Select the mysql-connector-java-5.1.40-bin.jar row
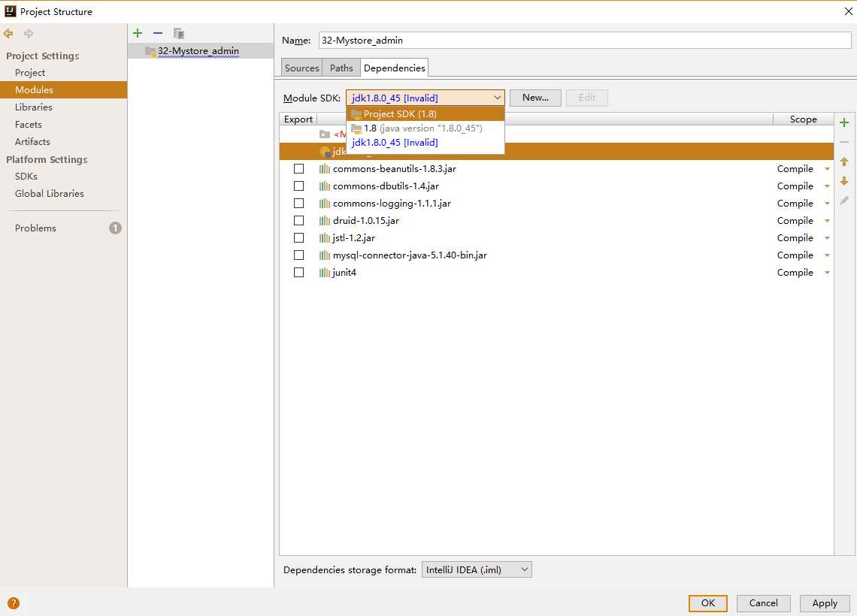 click(556, 255)
